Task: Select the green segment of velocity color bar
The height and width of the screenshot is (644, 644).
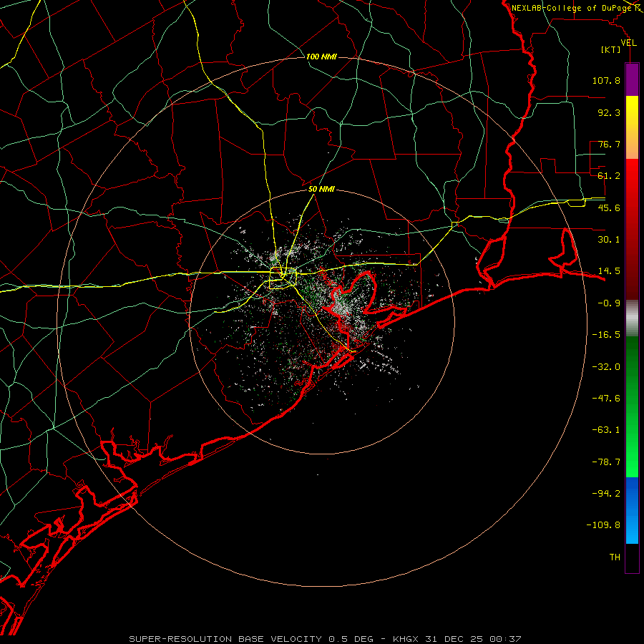Action: (632, 406)
